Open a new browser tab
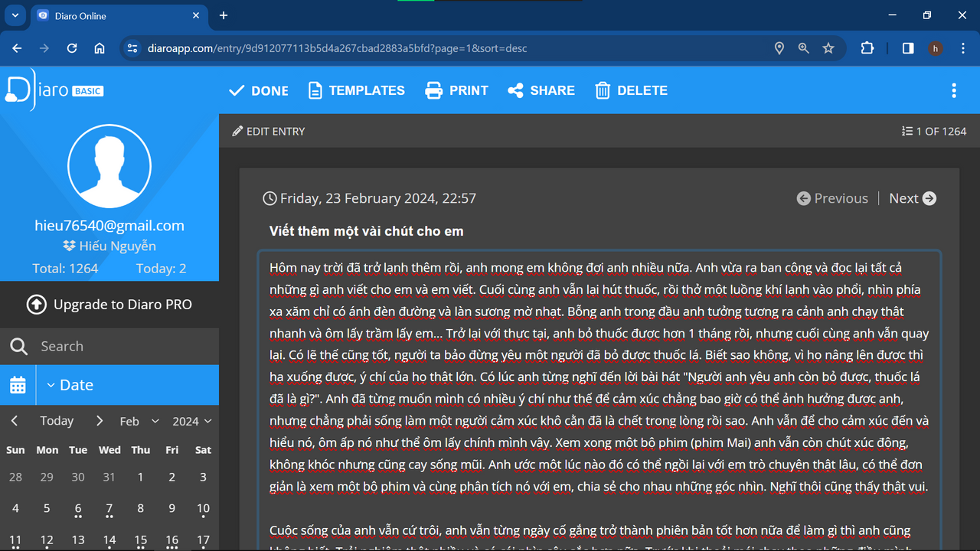The image size is (980, 551). [224, 15]
